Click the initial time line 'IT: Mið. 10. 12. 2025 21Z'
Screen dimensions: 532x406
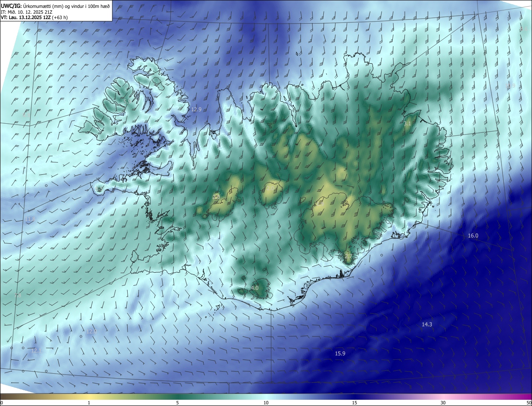[27, 12]
